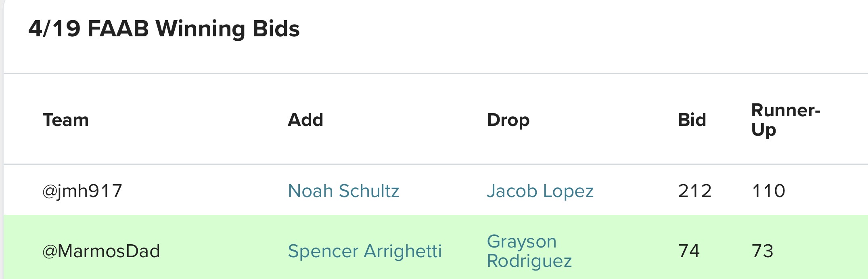Click the Team column header
The image size is (868, 279).
[66, 120]
